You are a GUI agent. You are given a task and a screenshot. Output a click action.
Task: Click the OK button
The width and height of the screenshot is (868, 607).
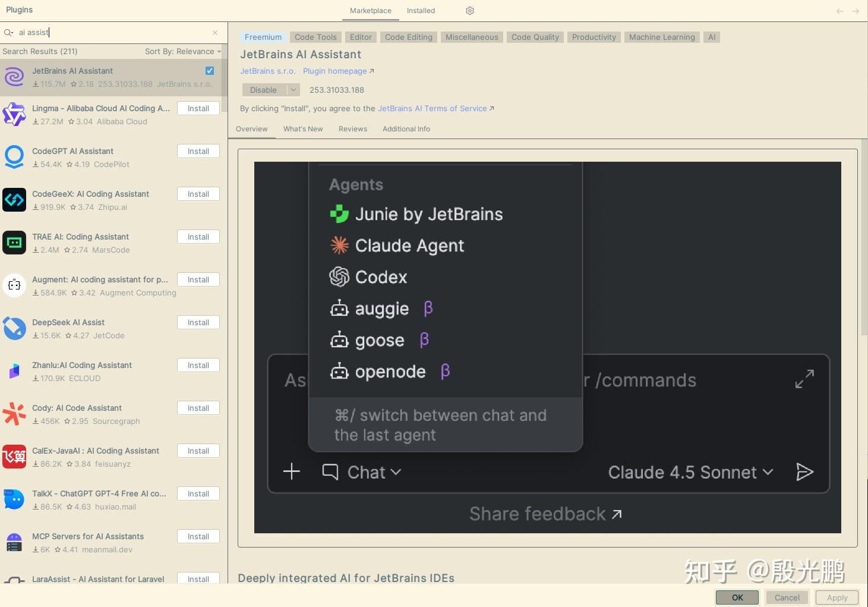pyautogui.click(x=737, y=597)
